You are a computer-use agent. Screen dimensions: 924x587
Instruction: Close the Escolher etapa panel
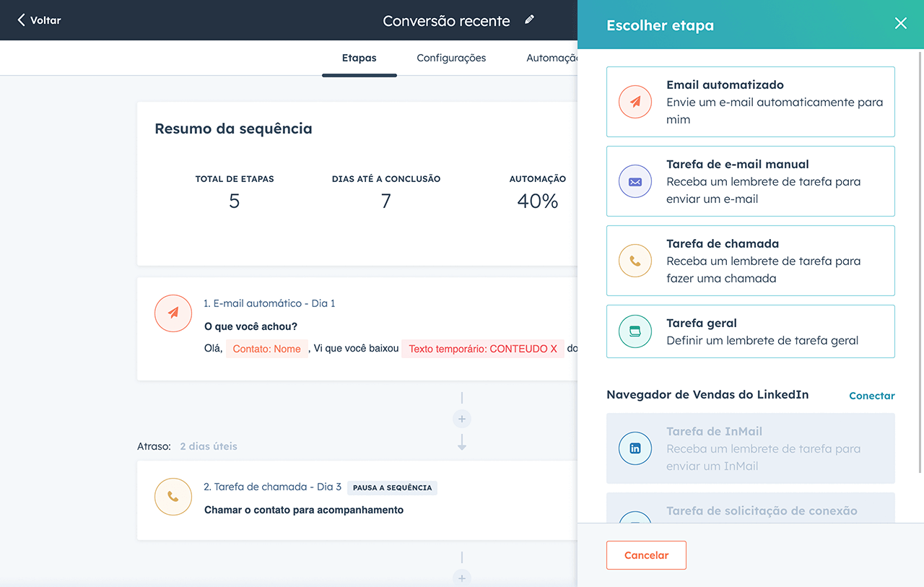click(x=900, y=23)
